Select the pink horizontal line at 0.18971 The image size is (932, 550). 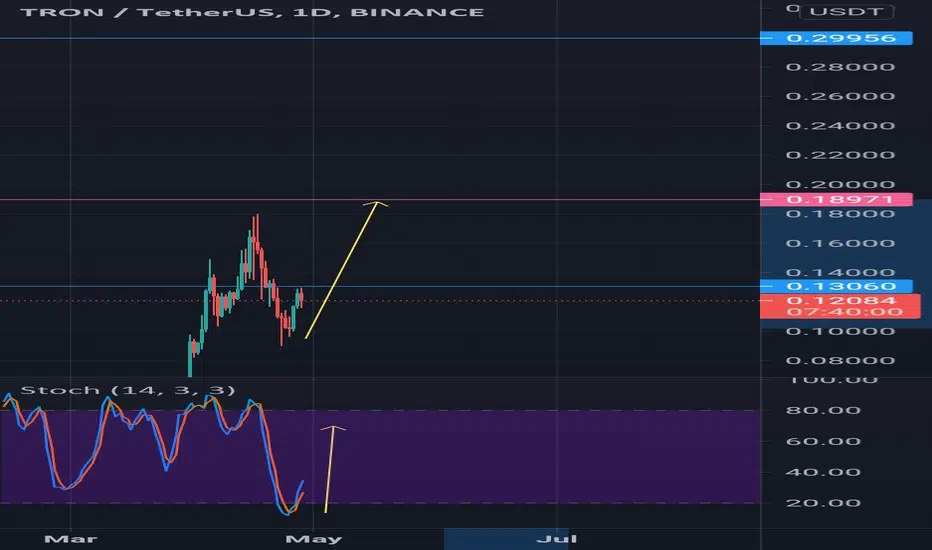tap(380, 200)
